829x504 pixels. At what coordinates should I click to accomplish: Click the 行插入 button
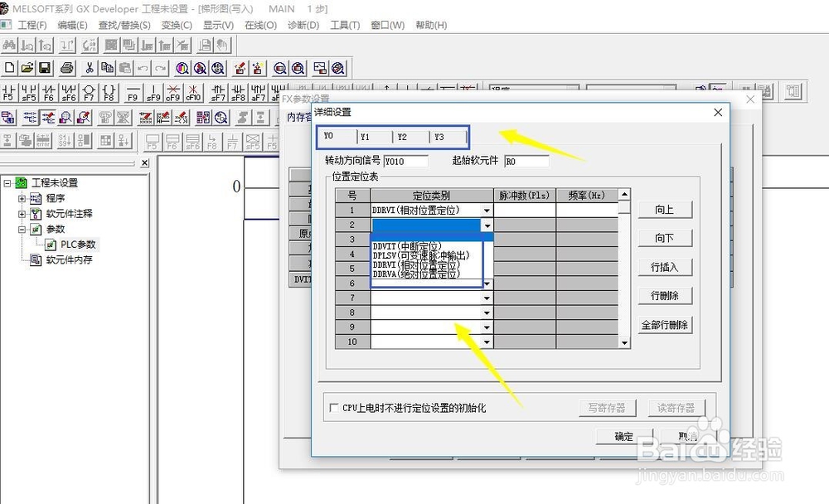coord(665,267)
